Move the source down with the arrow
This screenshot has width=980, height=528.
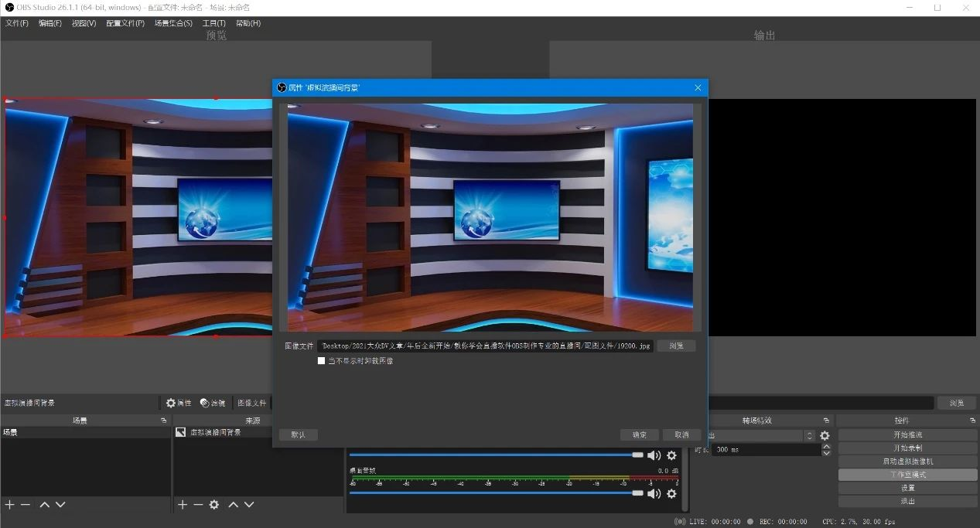[249, 505]
